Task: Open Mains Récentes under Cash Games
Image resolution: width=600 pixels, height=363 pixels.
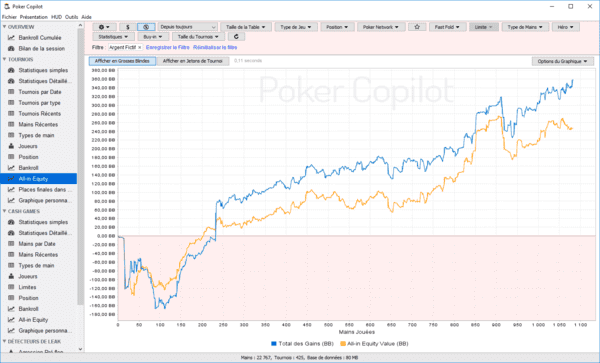Action: (38, 255)
